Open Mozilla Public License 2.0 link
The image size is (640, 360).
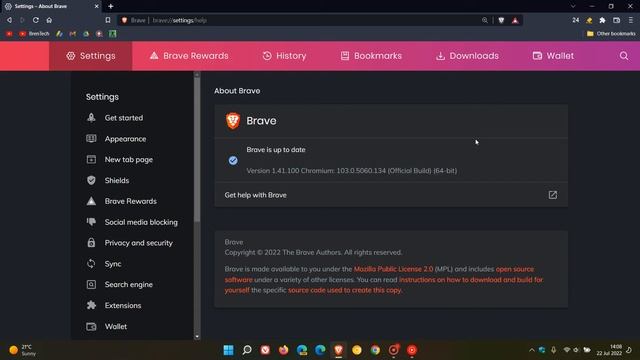[x=393, y=269]
